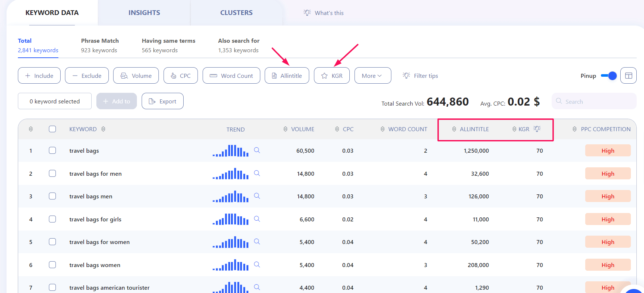Open the Clusters tab
644x293 pixels.
click(x=236, y=13)
